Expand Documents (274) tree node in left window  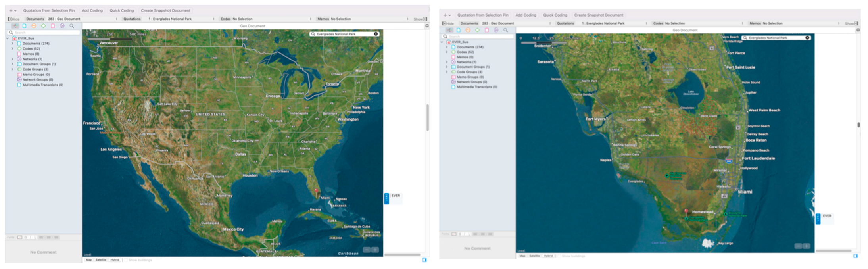point(12,44)
